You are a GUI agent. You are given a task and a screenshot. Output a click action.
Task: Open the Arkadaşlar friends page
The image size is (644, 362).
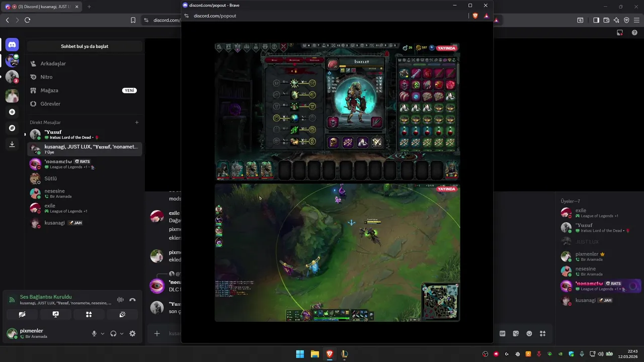[x=85, y=64]
